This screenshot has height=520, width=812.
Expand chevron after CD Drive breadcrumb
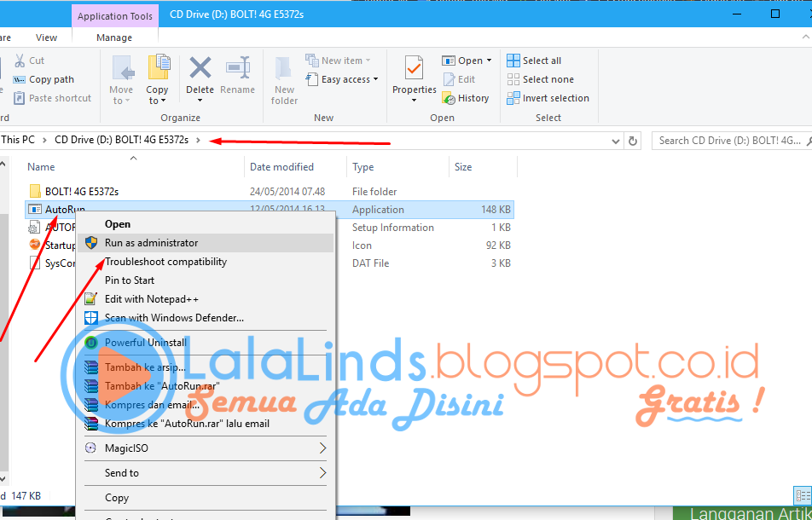pyautogui.click(x=198, y=140)
